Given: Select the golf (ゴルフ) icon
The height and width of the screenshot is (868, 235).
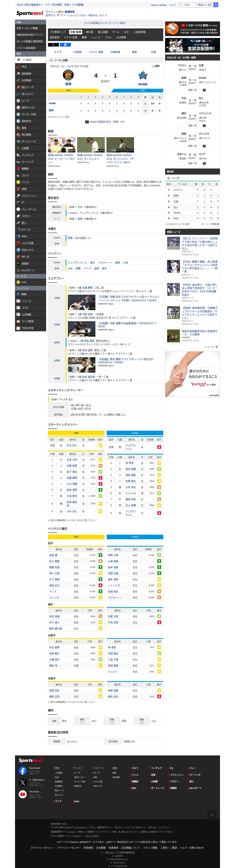Looking at the screenshot, I should tap(18, 175).
